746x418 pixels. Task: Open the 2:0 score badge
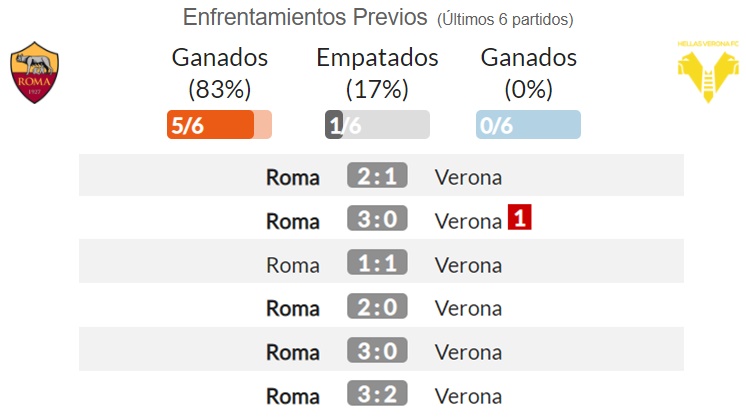point(377,306)
